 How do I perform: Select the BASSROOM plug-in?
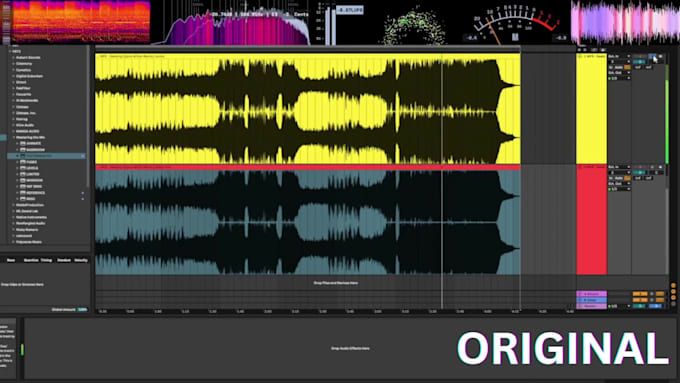click(36, 150)
